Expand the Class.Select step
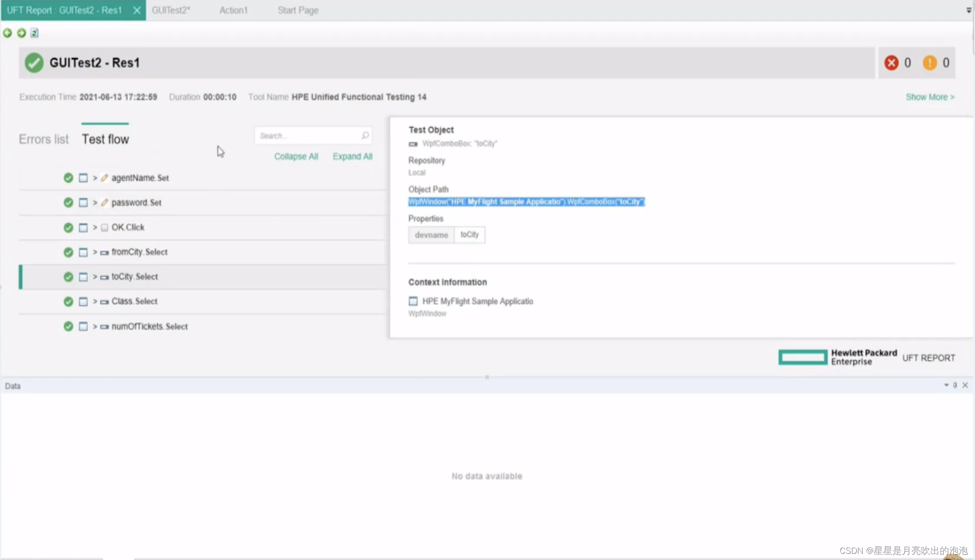The height and width of the screenshot is (560, 975). pos(95,301)
